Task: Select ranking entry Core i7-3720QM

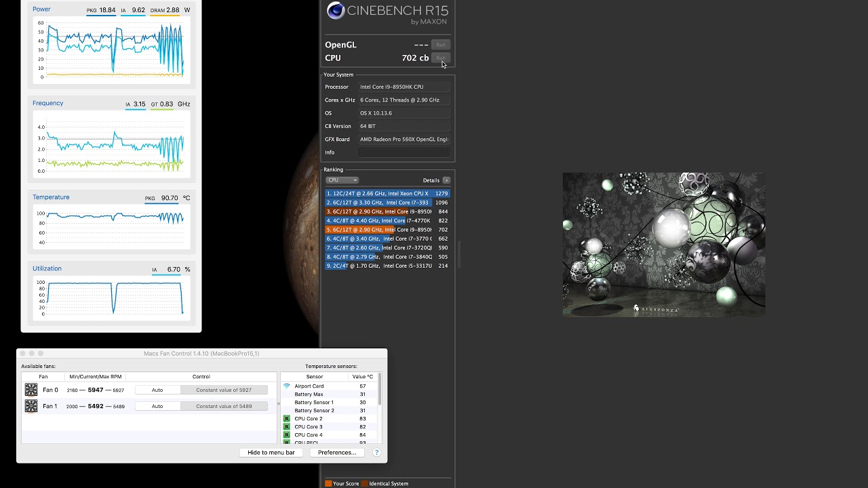Action: tap(387, 248)
